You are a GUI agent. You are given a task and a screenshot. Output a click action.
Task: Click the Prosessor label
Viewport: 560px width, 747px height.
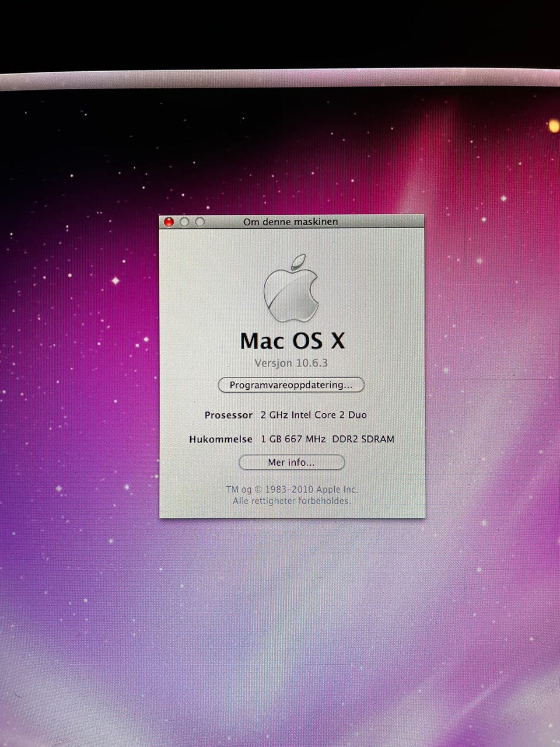point(228,415)
